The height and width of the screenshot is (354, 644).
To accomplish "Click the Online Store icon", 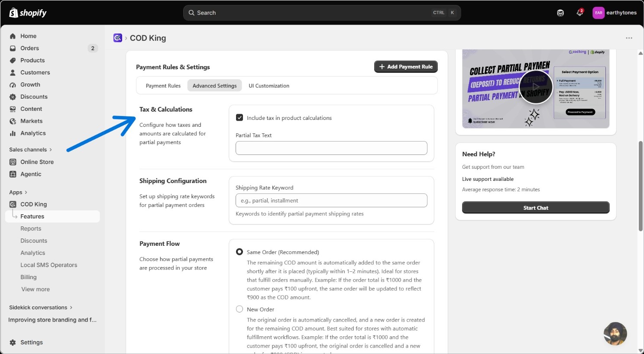I will click(x=13, y=162).
